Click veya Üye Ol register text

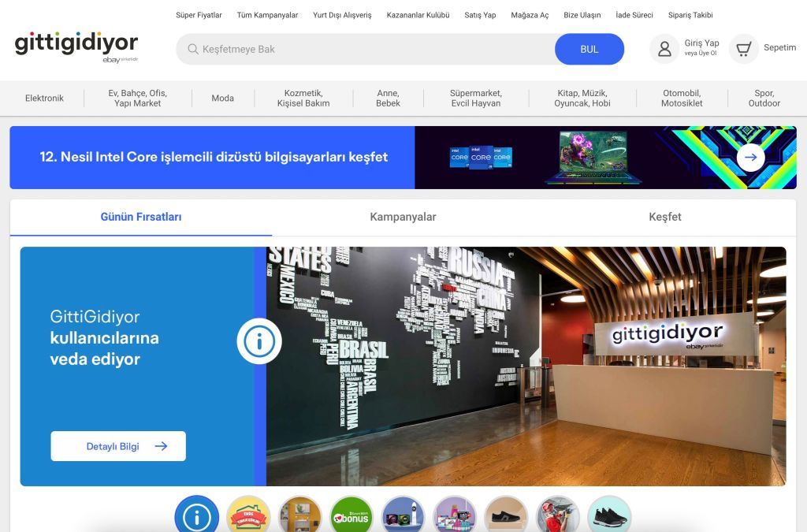pos(701,53)
